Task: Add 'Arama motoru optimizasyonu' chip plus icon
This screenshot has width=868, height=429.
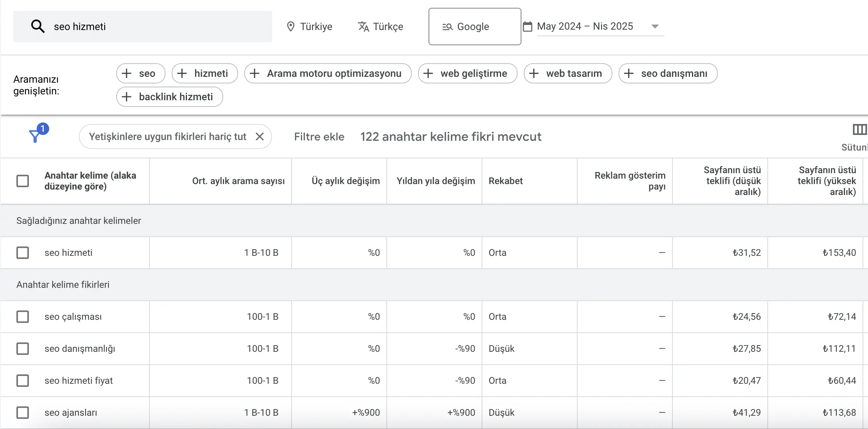Action: (x=254, y=73)
